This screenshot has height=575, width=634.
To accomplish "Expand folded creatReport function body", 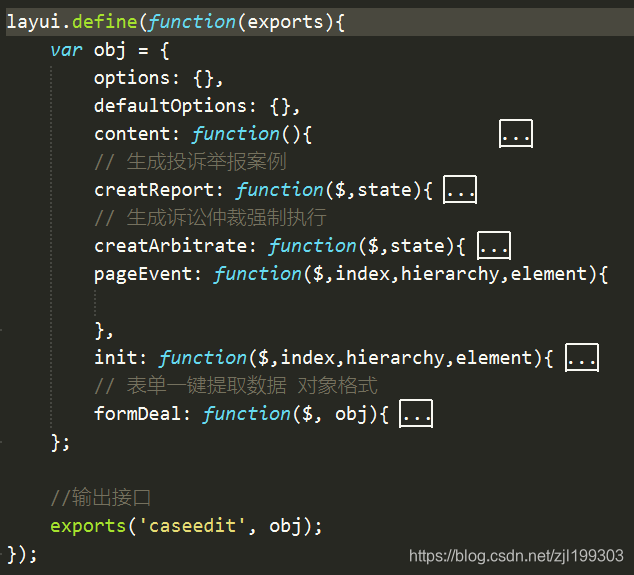I will coord(460,190).
